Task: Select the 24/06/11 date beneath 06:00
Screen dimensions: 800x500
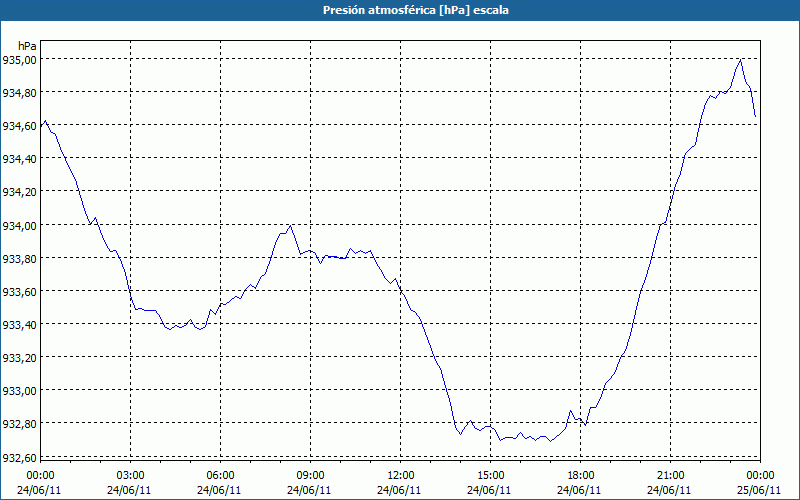Action: pyautogui.click(x=220, y=490)
